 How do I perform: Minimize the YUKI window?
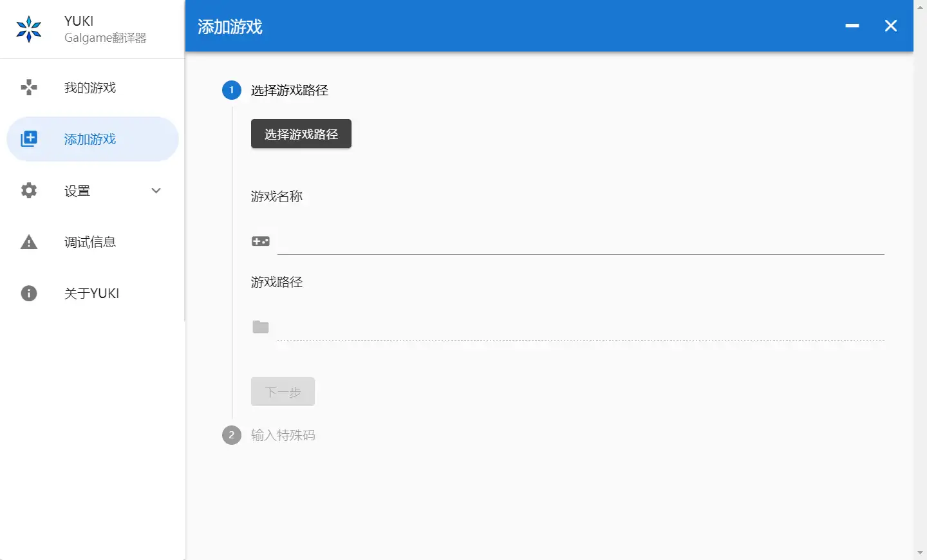click(x=852, y=26)
